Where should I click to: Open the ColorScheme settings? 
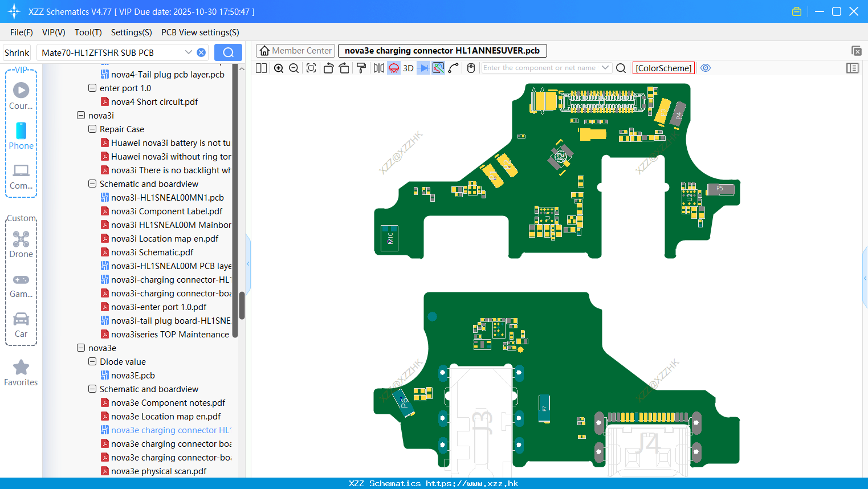click(663, 68)
